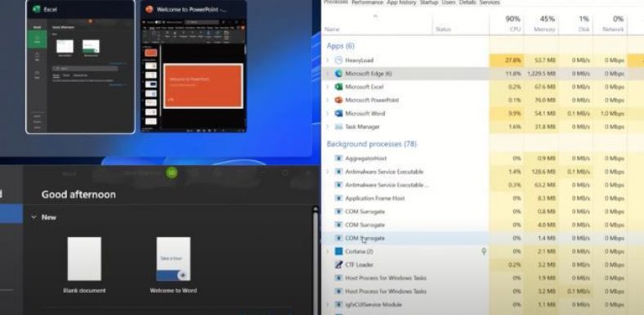
Task: Click the Background processes (78) group header
Action: pos(372,144)
